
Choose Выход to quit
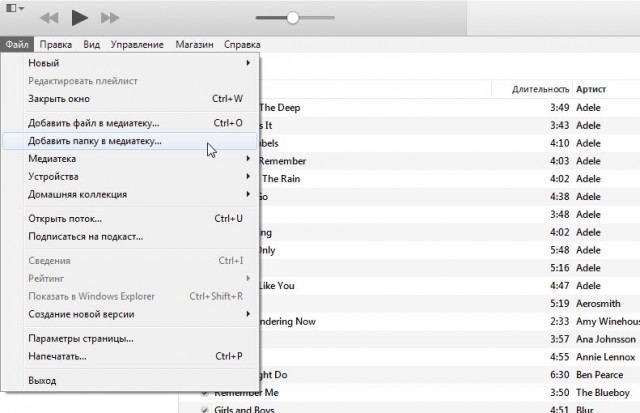pos(131,380)
